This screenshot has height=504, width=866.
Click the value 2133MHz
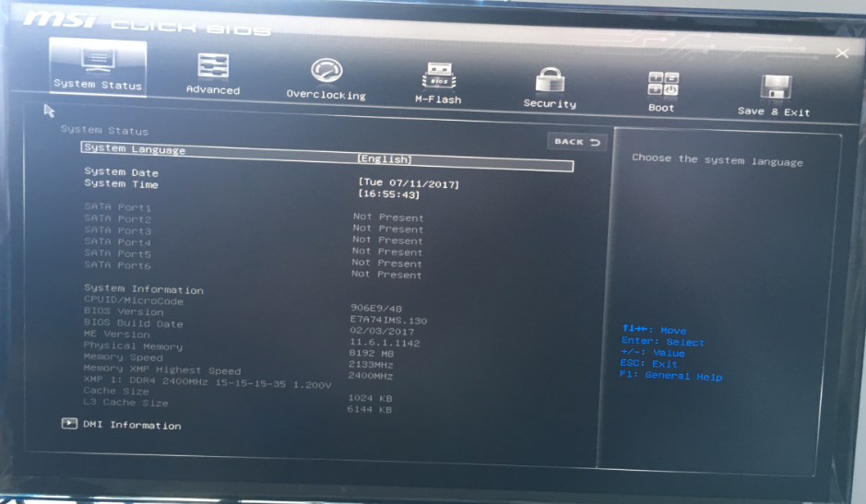[x=371, y=364]
